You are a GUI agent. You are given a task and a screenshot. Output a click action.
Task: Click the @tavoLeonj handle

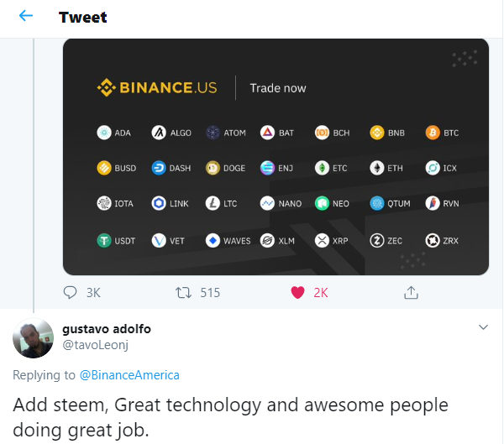point(95,345)
